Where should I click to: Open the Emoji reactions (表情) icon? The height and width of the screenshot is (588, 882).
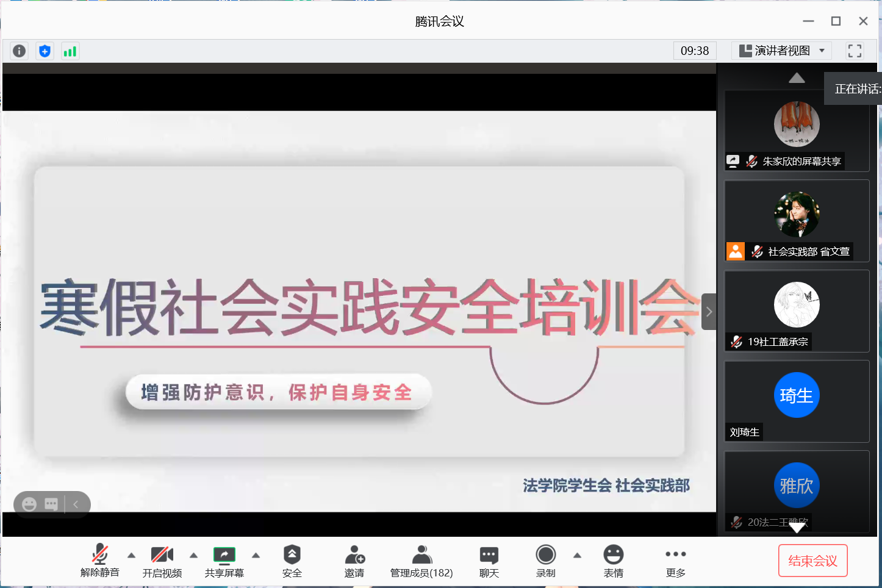point(613,561)
